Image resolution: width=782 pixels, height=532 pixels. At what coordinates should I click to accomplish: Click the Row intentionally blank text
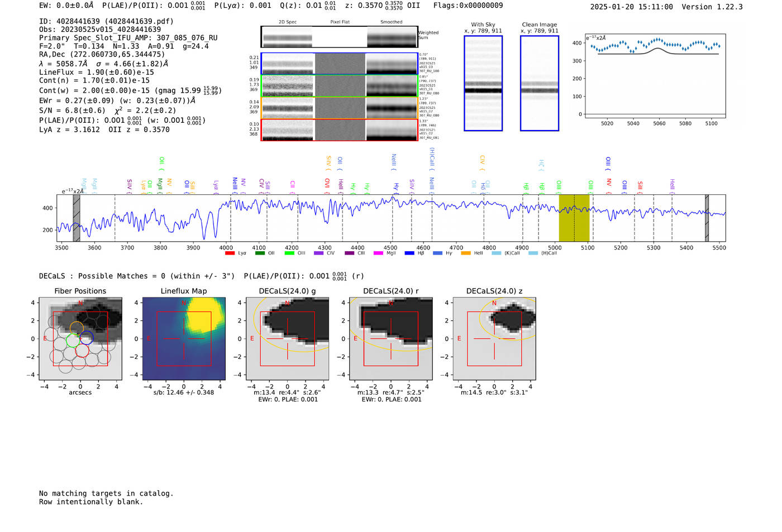click(x=91, y=502)
